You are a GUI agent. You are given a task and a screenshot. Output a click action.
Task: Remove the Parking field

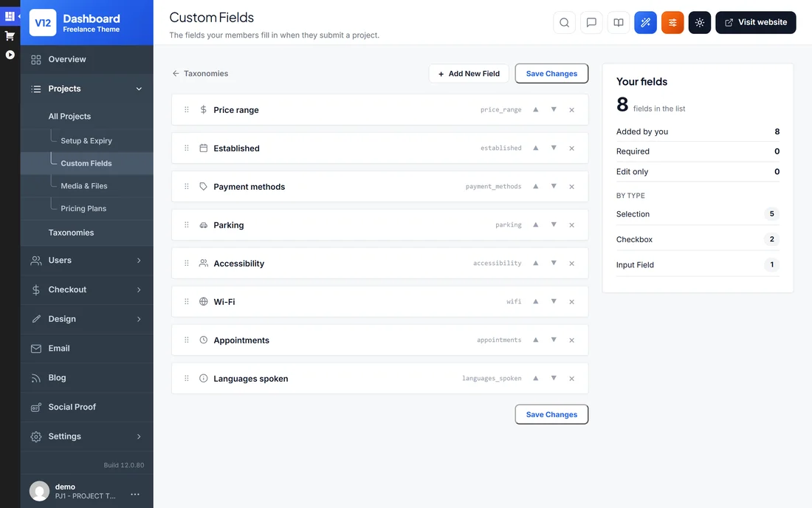click(x=571, y=224)
